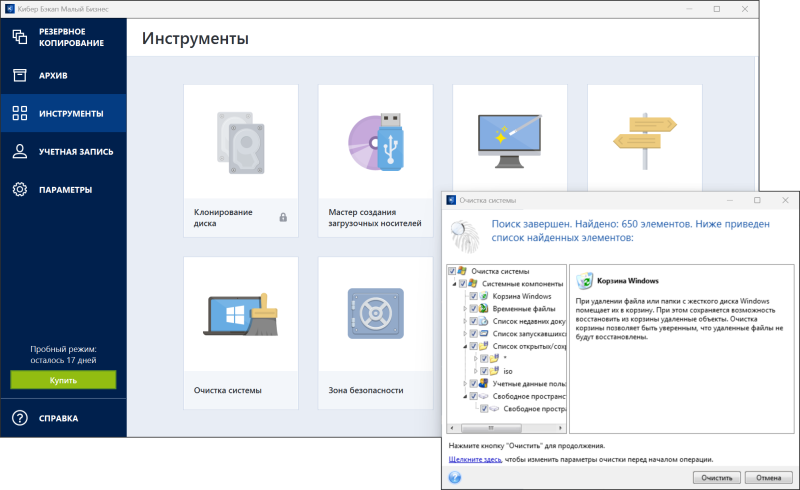Collapse the Системные компоненты tree node

coord(453,284)
